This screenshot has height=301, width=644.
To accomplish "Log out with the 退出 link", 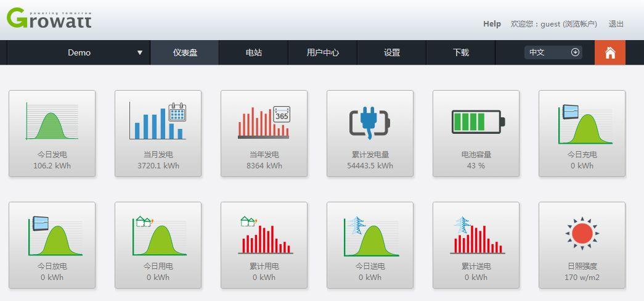I will (x=616, y=24).
